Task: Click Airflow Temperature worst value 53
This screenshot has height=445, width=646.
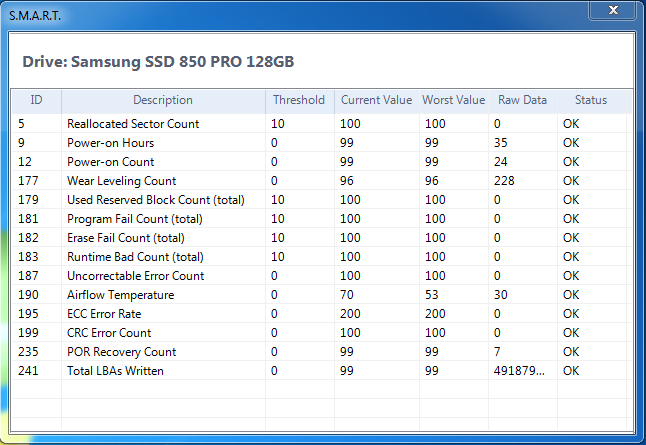Action: [431, 295]
